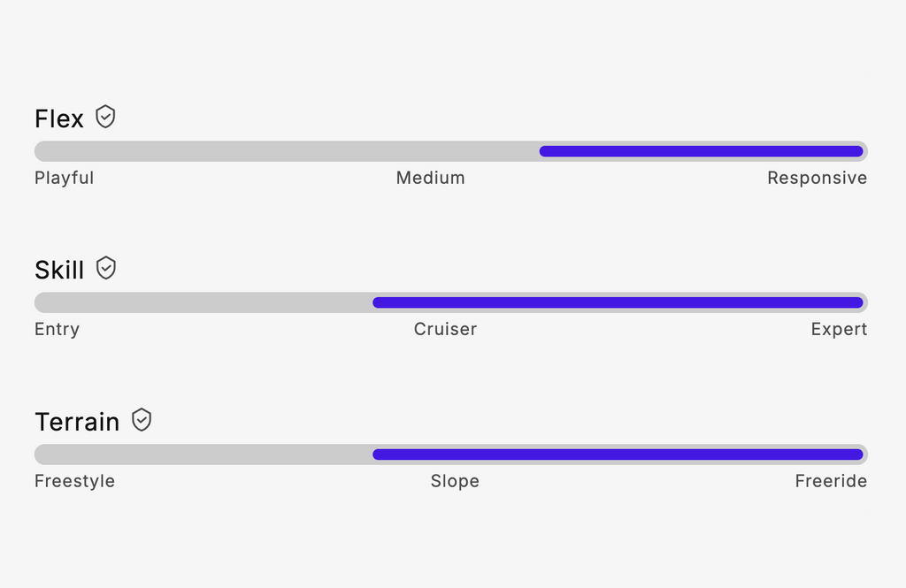Image resolution: width=906 pixels, height=588 pixels.
Task: Click the purple Terrain slider bar
Action: coord(618,454)
